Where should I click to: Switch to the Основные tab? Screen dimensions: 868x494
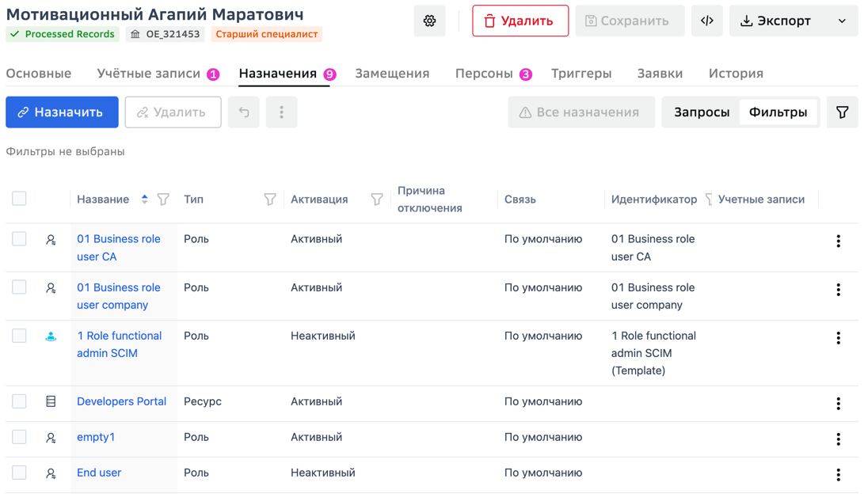pos(39,74)
